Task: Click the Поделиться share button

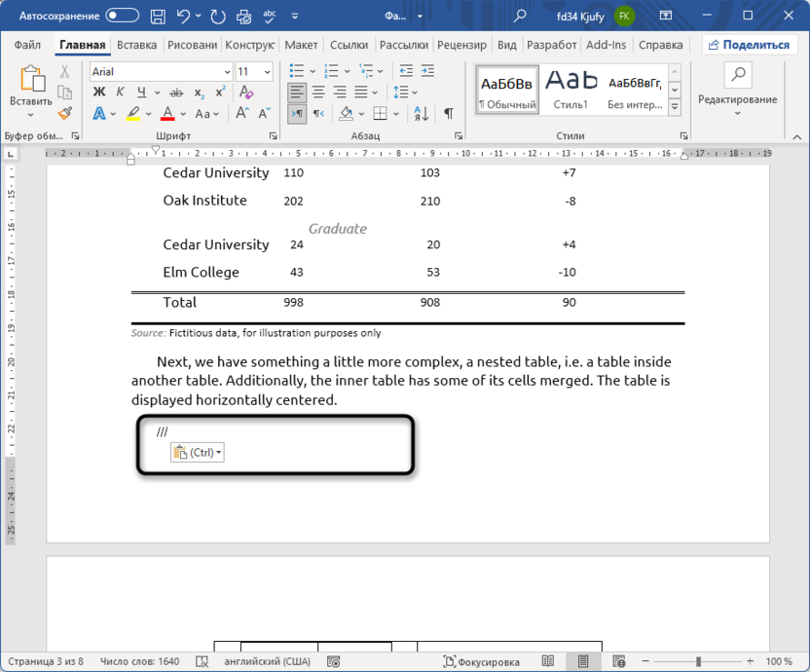Action: [748, 45]
